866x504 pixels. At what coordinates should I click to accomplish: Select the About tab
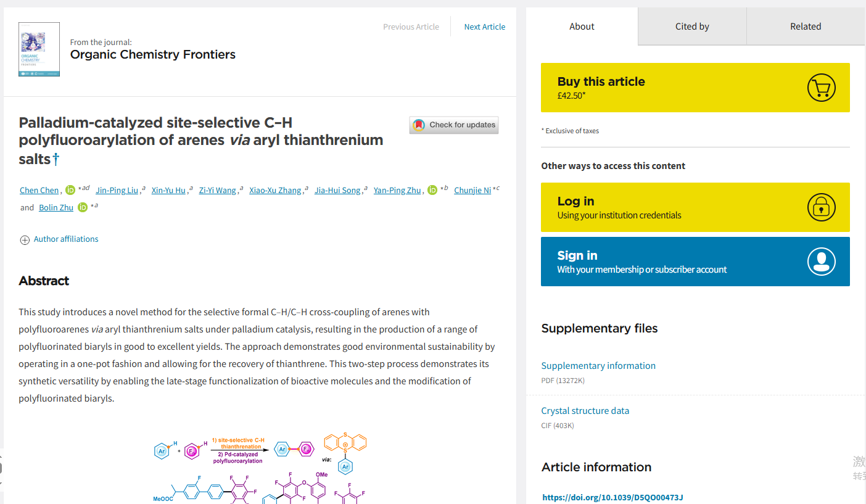point(582,27)
